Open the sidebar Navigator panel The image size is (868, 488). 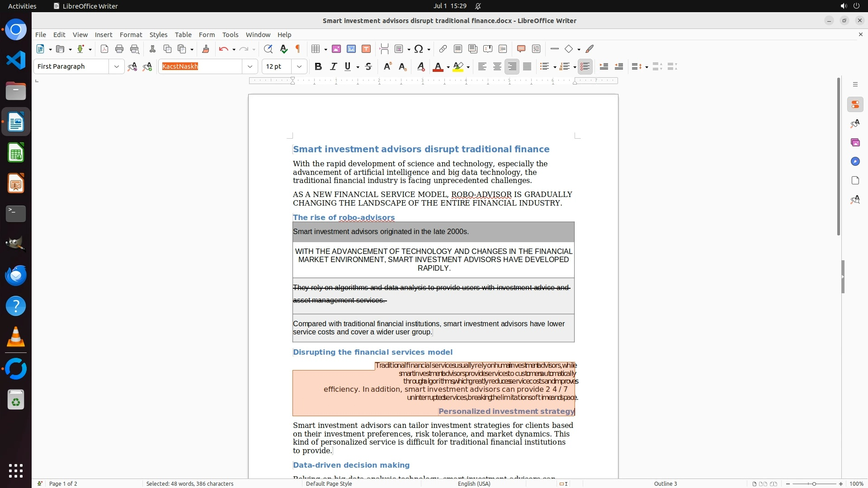(x=855, y=162)
